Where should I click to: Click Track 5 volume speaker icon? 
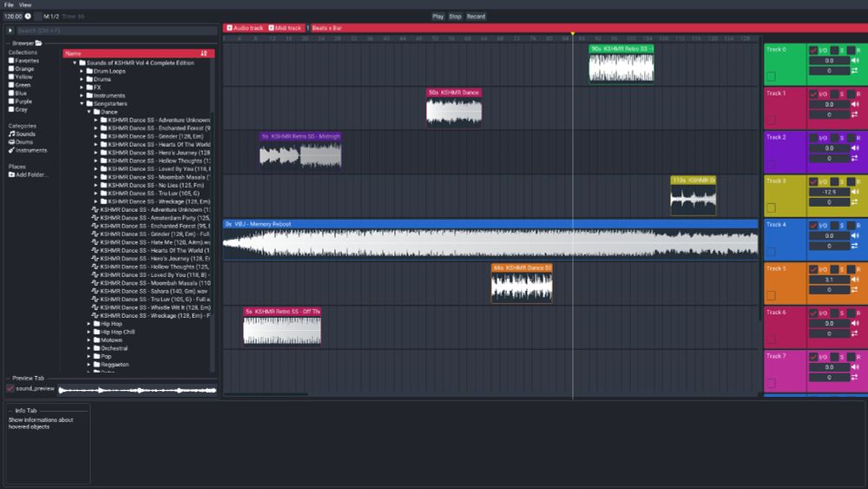coord(855,280)
